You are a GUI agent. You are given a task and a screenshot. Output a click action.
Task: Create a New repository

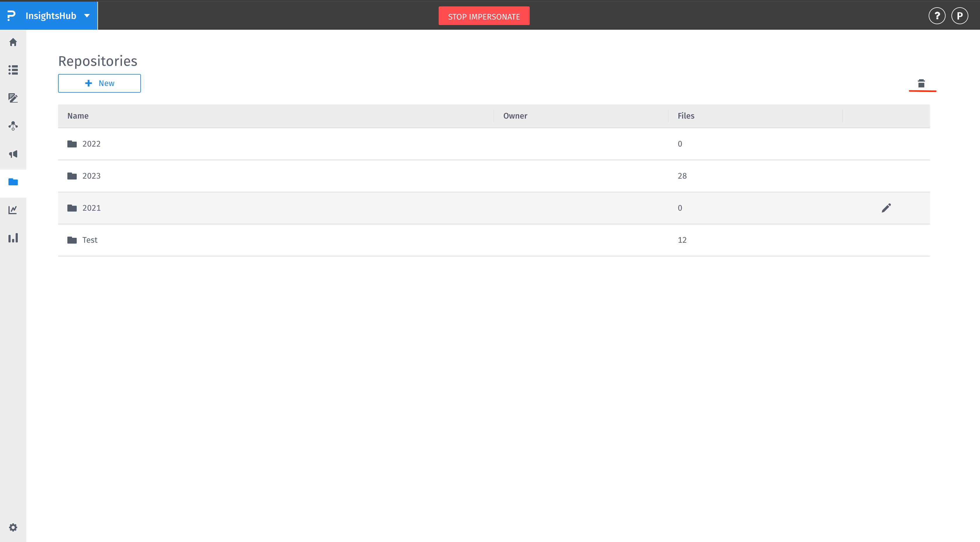[99, 83]
